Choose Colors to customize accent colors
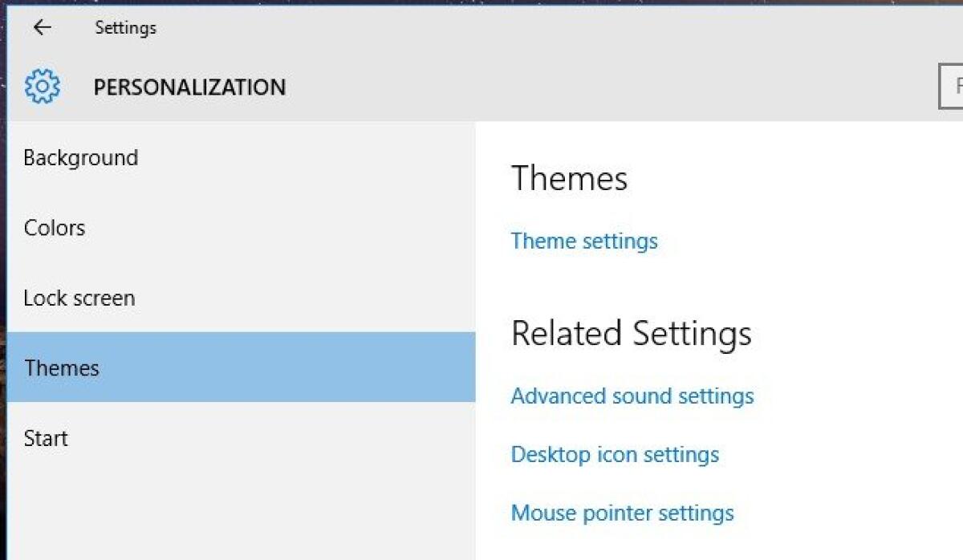 click(x=54, y=228)
